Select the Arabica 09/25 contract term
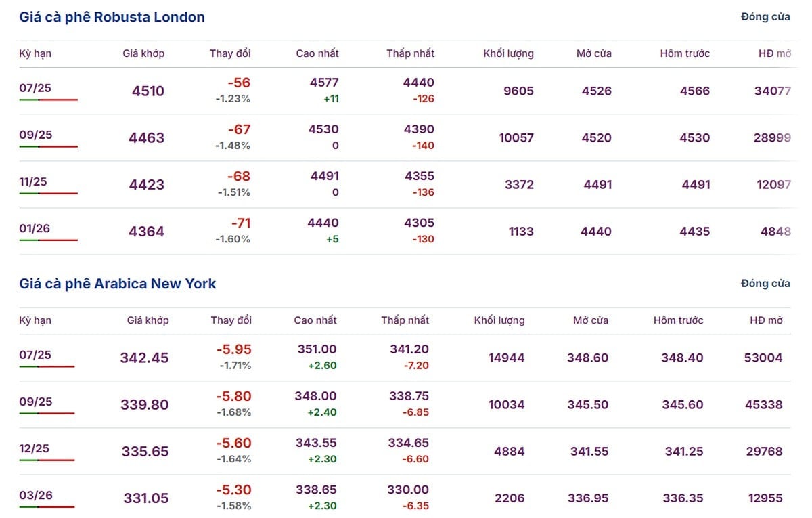The image size is (812, 518). click(x=35, y=402)
